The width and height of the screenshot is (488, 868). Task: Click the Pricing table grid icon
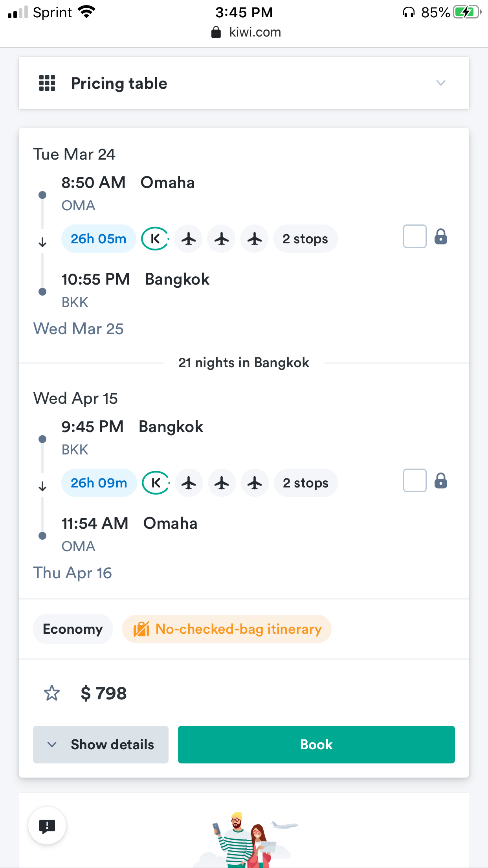point(47,83)
